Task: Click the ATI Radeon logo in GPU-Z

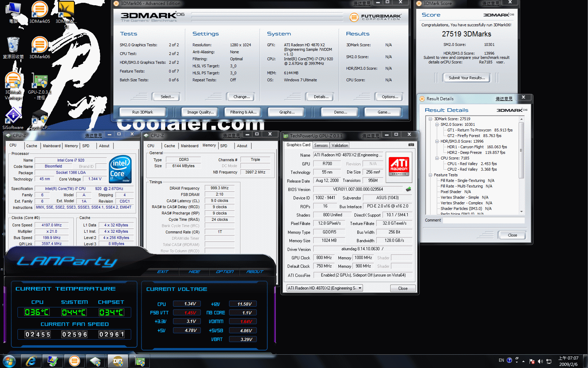Action: 399,166
